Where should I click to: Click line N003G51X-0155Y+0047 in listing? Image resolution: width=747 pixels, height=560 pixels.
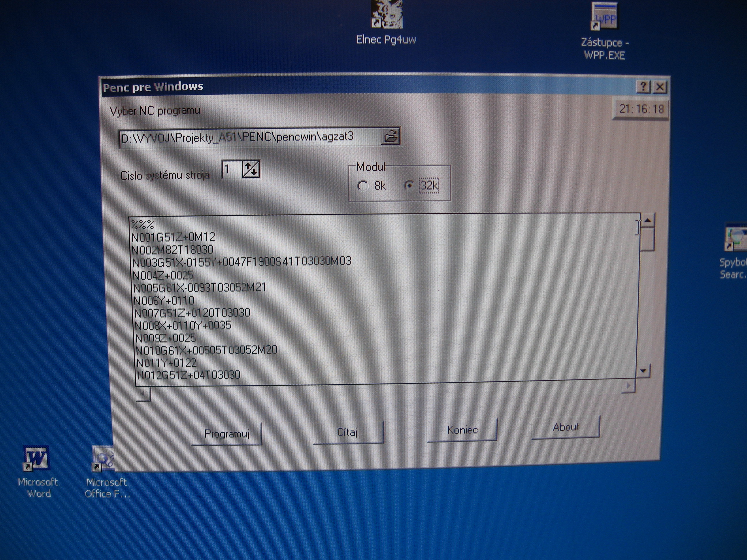point(242,262)
